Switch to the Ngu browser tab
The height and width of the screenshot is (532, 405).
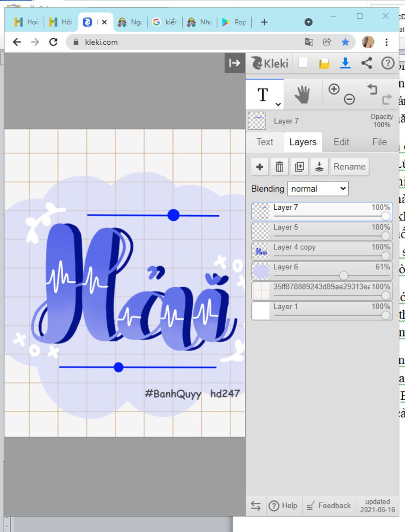[131, 22]
